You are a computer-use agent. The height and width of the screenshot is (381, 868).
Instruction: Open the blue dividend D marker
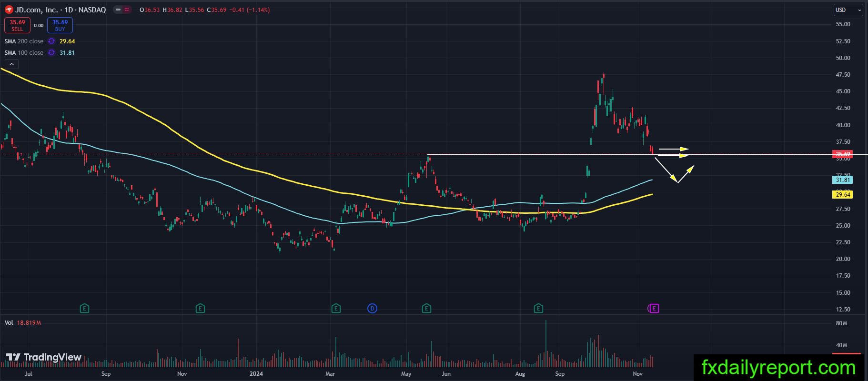(372, 309)
